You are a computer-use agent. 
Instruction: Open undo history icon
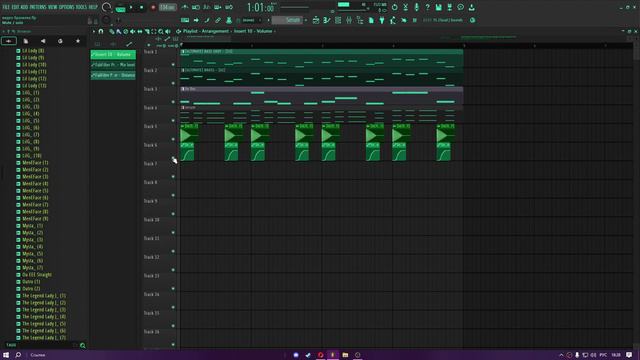coord(395,7)
